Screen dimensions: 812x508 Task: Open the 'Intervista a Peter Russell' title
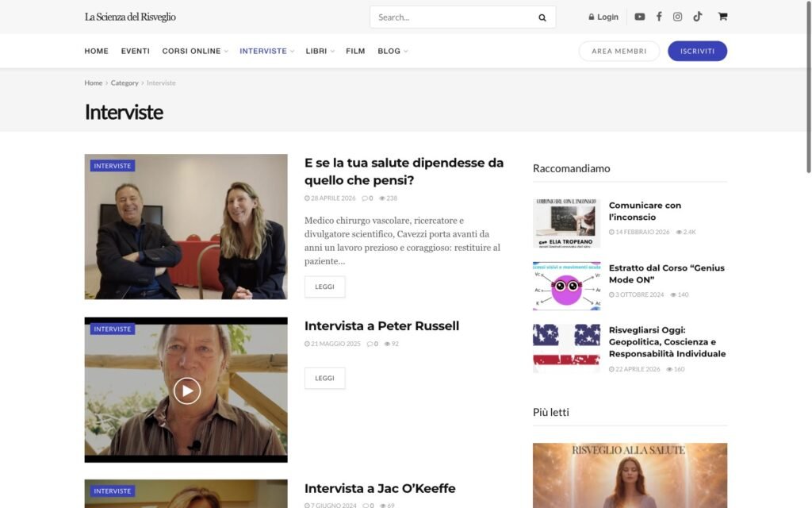pos(381,326)
